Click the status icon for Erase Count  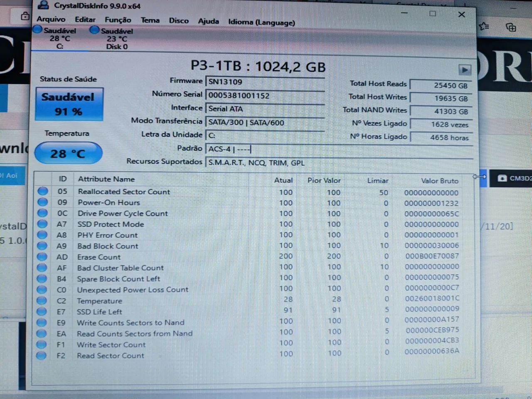[42, 256]
